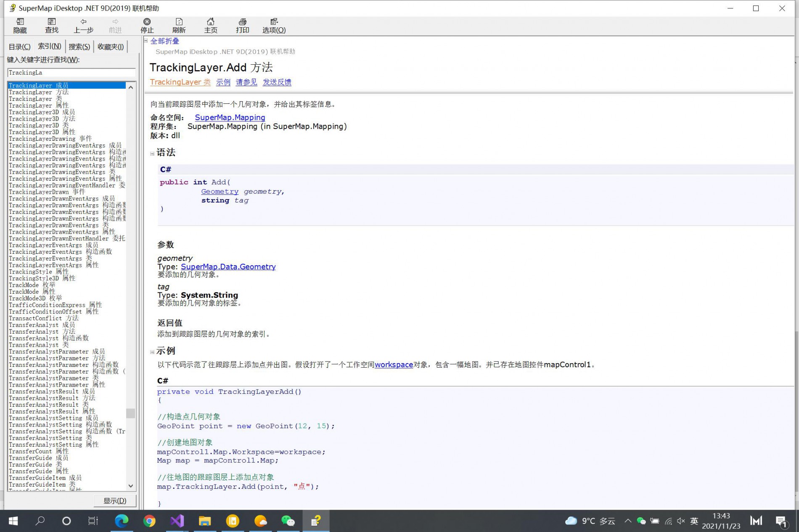Switch the 英 input method indicator
This screenshot has width=799, height=532.
tap(694, 521)
